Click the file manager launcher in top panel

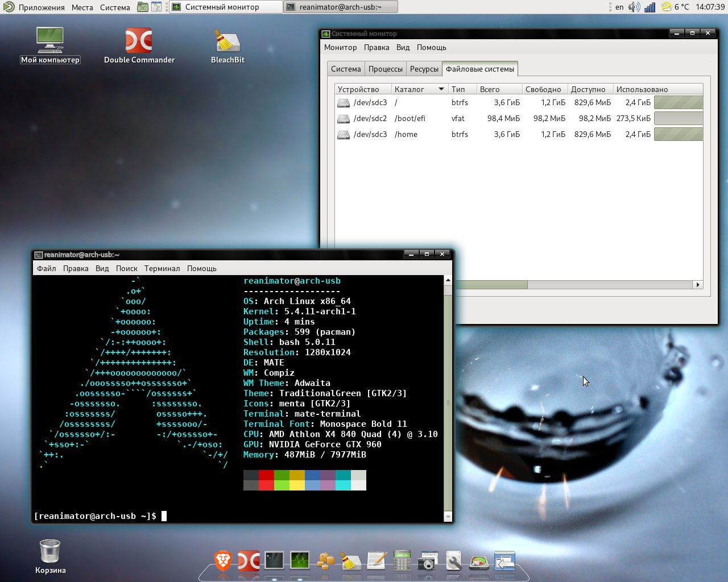(x=143, y=7)
